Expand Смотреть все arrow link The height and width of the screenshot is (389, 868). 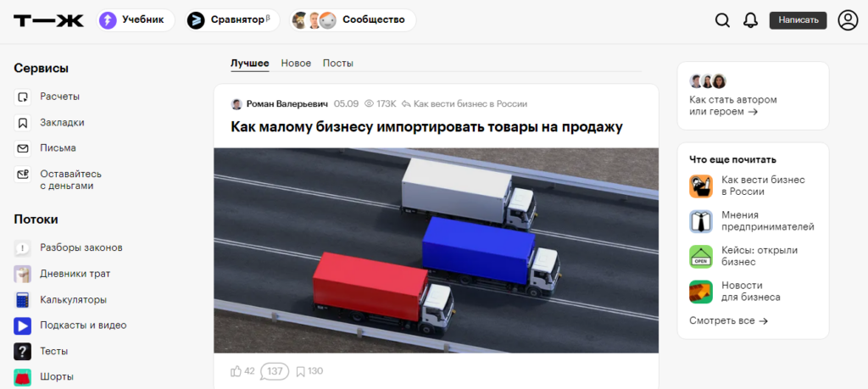(x=728, y=320)
